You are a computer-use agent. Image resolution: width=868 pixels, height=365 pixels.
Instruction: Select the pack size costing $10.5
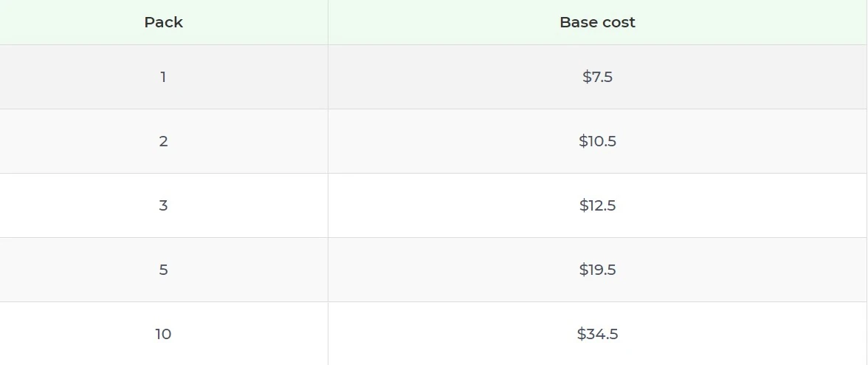point(163,141)
